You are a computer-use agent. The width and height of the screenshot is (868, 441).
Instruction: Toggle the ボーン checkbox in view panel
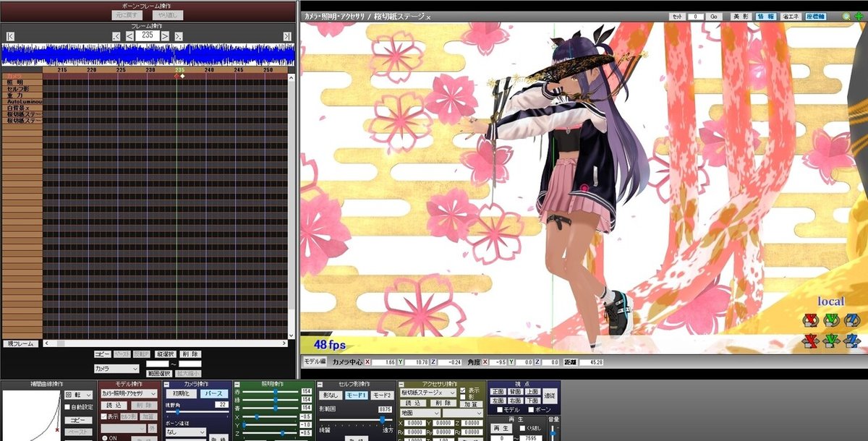coord(531,410)
